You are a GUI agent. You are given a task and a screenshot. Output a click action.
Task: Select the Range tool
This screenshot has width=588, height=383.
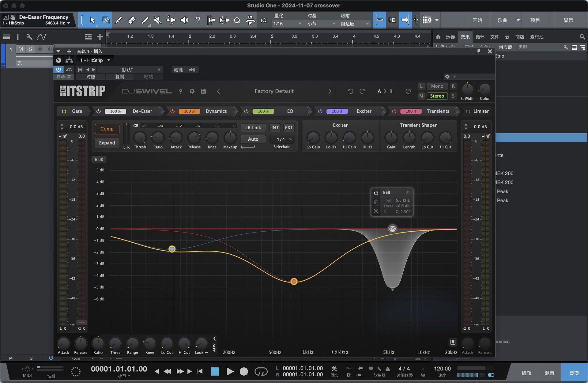(x=106, y=20)
